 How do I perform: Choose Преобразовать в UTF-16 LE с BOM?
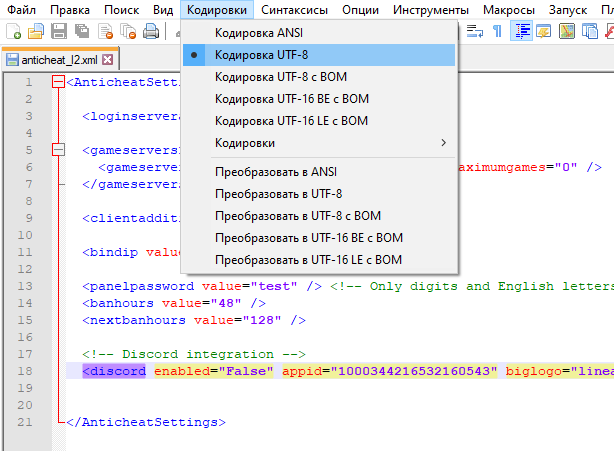[319, 260]
